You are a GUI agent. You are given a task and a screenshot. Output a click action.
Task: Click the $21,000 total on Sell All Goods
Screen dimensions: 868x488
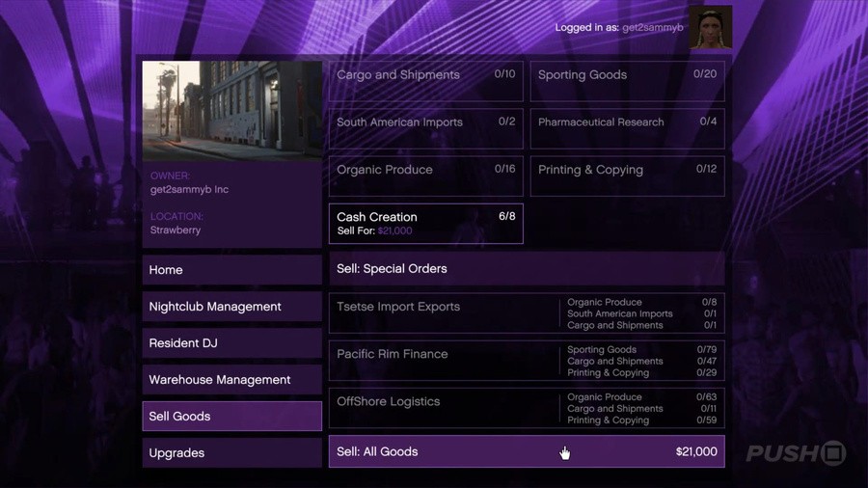click(x=696, y=451)
